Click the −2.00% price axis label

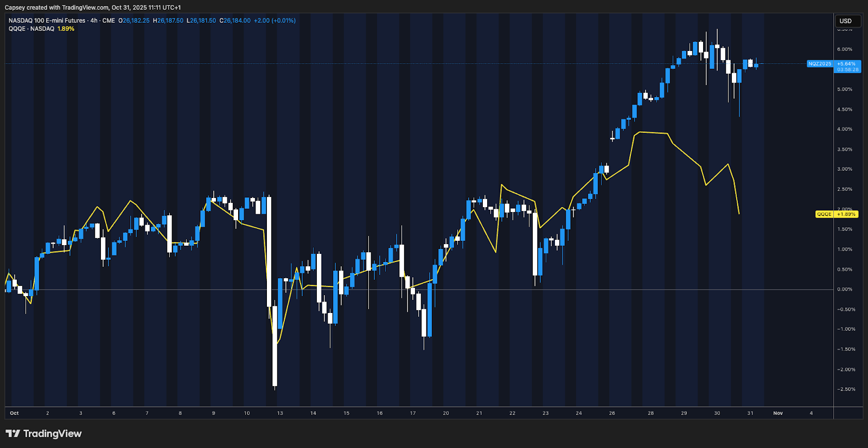[x=846, y=369]
